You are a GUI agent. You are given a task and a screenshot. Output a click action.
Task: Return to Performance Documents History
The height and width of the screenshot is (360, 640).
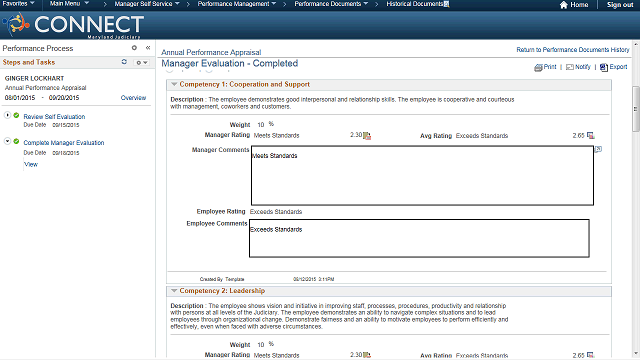573,50
